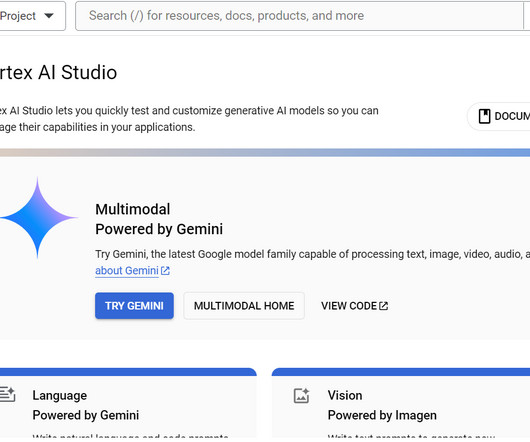Click external link icon beside View Code
The height and width of the screenshot is (442, 530).
384,306
